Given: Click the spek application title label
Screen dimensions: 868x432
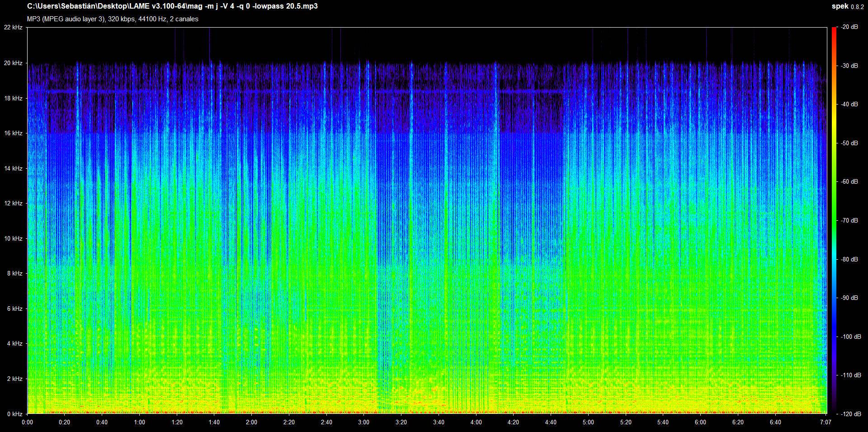Looking at the screenshot, I should tap(839, 7).
